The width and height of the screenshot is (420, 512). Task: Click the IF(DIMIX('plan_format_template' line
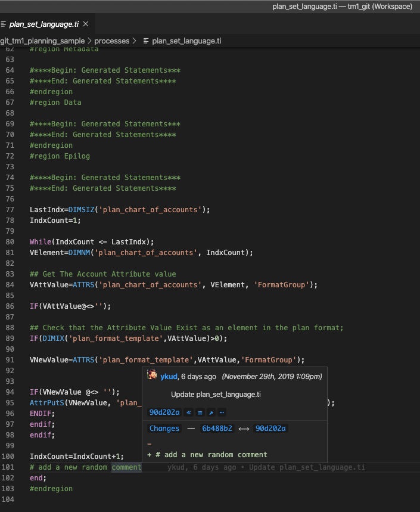pos(128,339)
